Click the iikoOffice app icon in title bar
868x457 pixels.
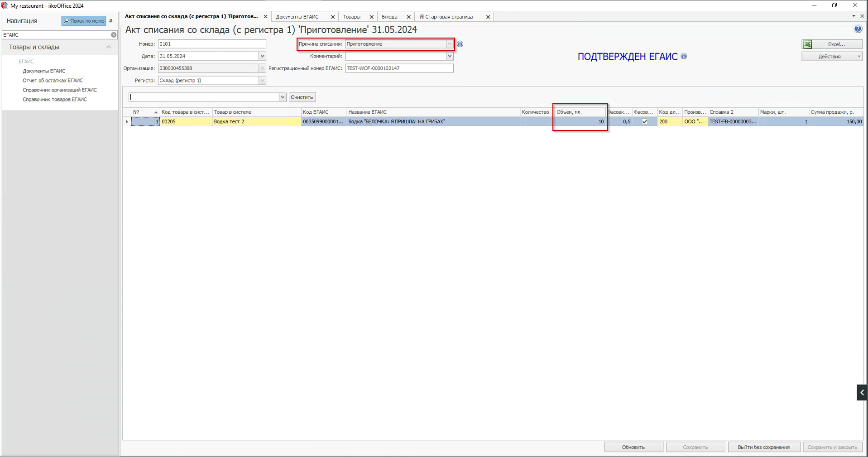point(5,5)
